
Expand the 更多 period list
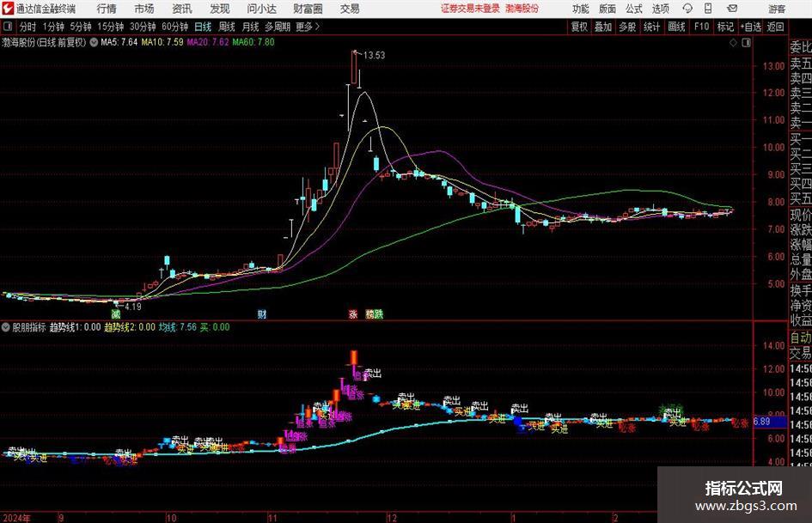coord(308,27)
